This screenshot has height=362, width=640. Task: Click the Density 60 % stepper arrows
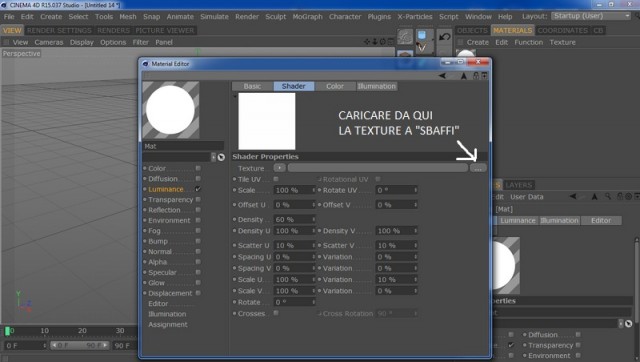[313, 220]
